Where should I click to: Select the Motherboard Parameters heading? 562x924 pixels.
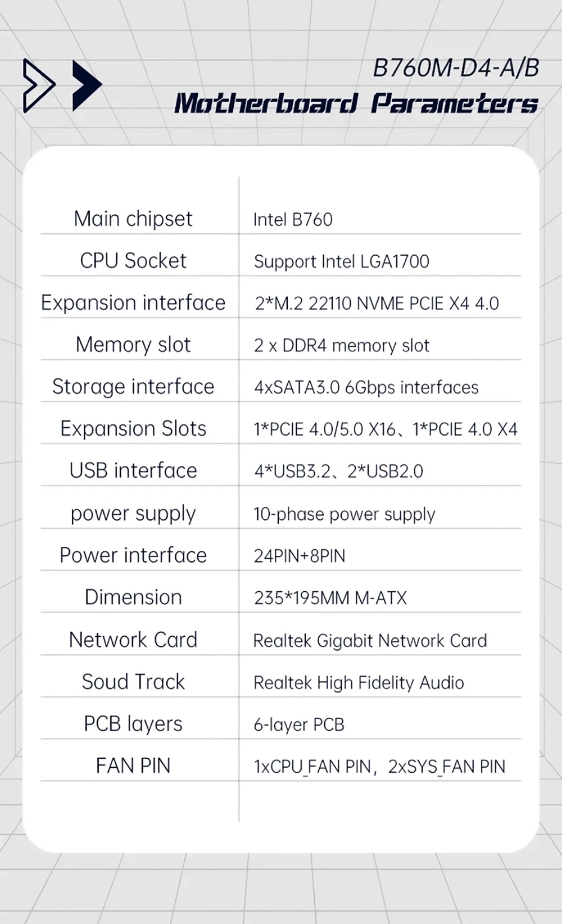point(356,104)
